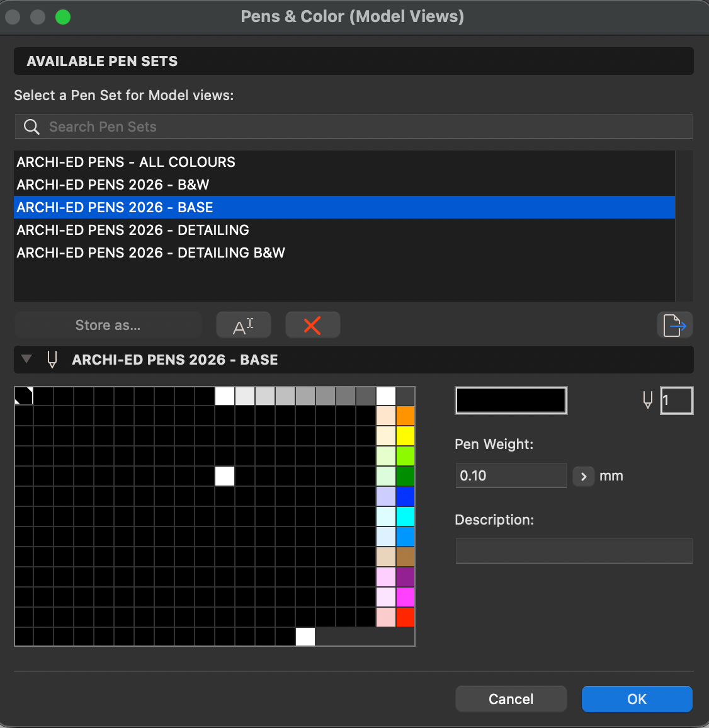
Task: Confirm with the OK button
Action: pyautogui.click(x=637, y=699)
